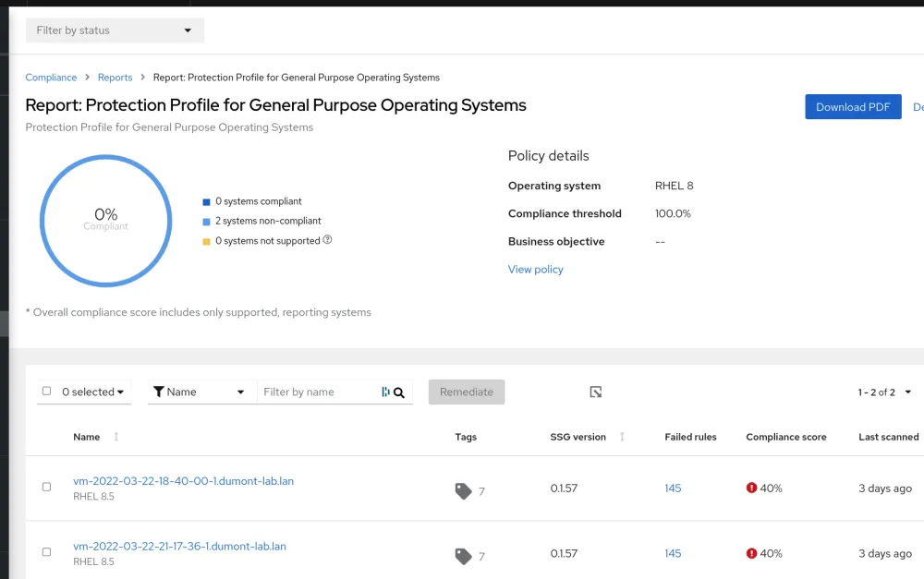Click the red warning icon next to 40% score
924x579 pixels.
pos(750,488)
